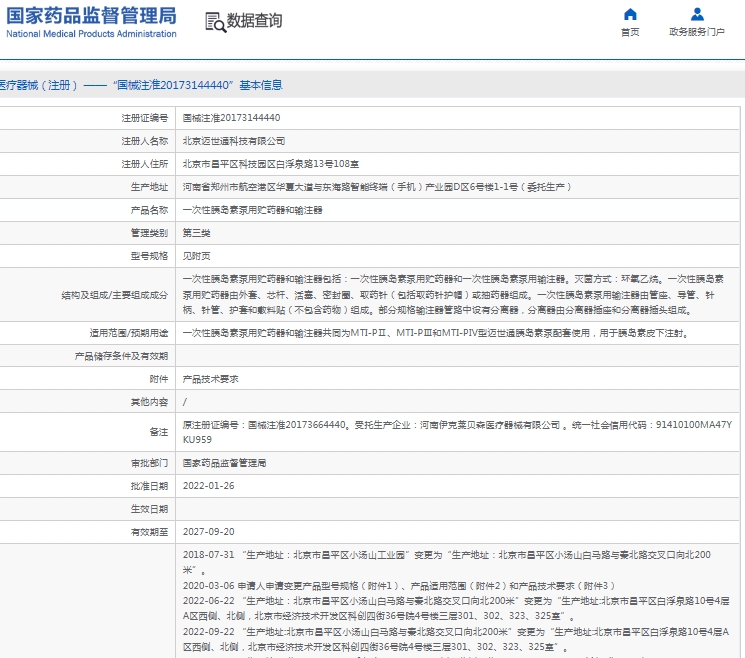Click change record dated 2022-06-22
The width and height of the screenshot is (745, 658).
[x=456, y=608]
